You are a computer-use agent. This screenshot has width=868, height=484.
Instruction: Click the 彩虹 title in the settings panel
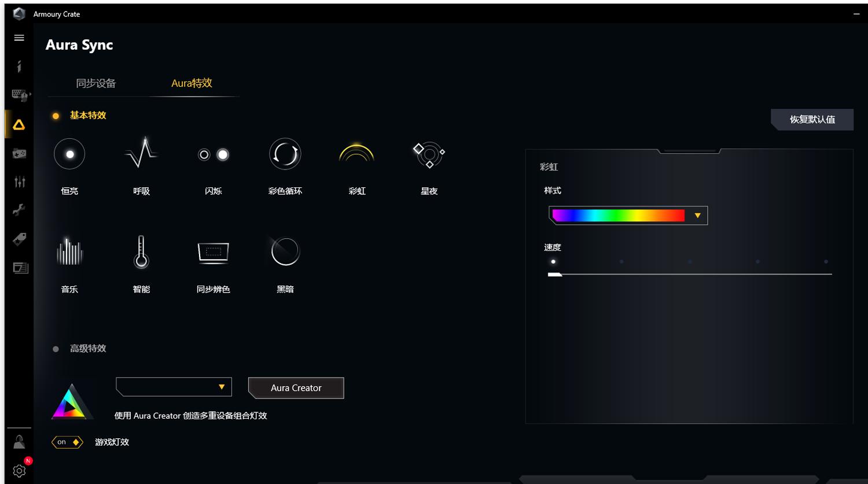point(549,167)
